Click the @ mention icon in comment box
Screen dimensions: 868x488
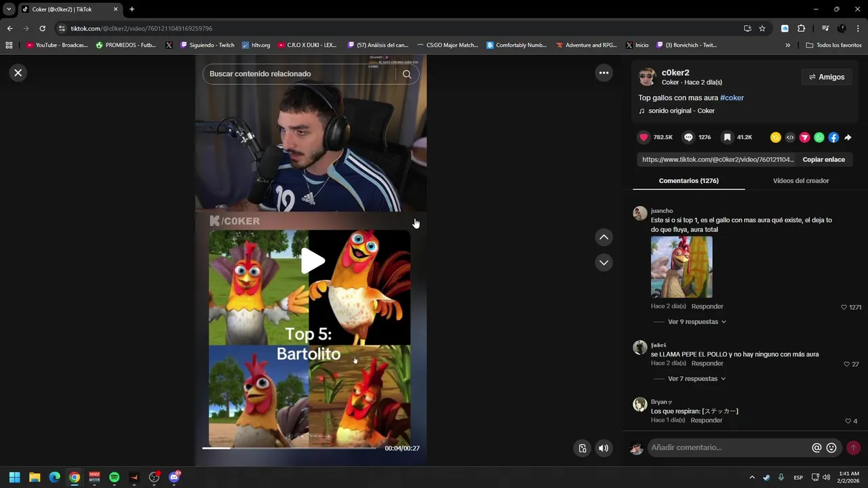click(x=816, y=448)
